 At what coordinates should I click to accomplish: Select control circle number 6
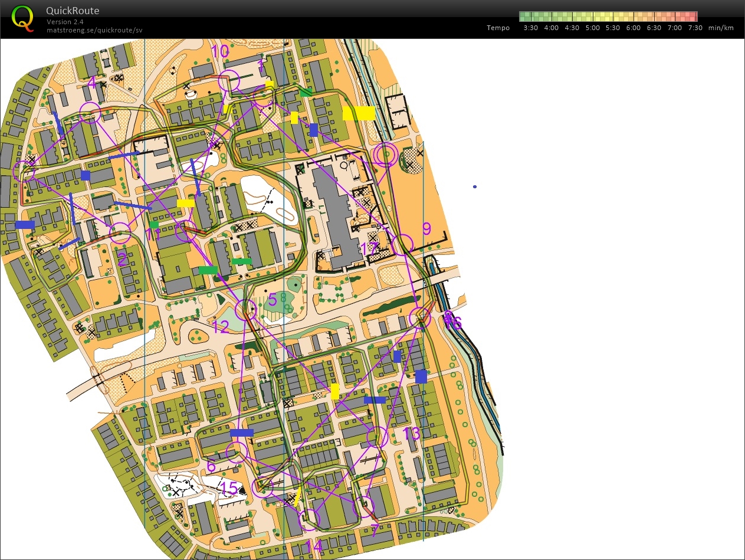pos(237,452)
